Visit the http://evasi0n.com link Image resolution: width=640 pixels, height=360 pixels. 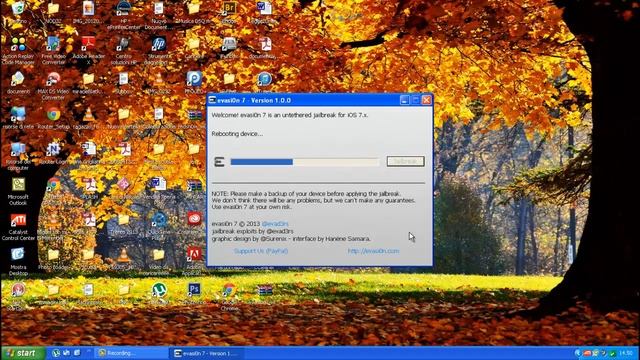(373, 251)
